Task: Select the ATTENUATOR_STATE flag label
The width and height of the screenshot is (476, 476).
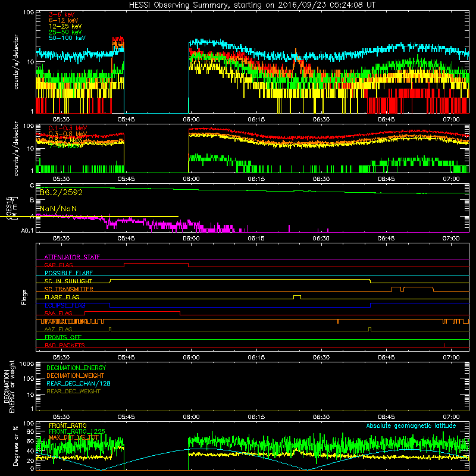Action: pyautogui.click(x=72, y=257)
